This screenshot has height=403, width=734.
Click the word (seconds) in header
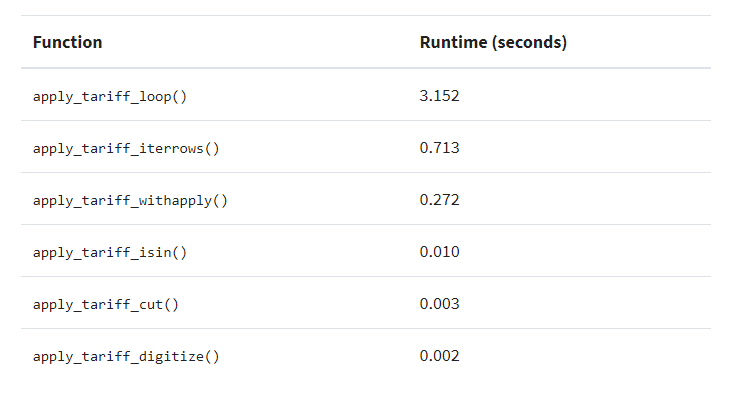click(529, 42)
